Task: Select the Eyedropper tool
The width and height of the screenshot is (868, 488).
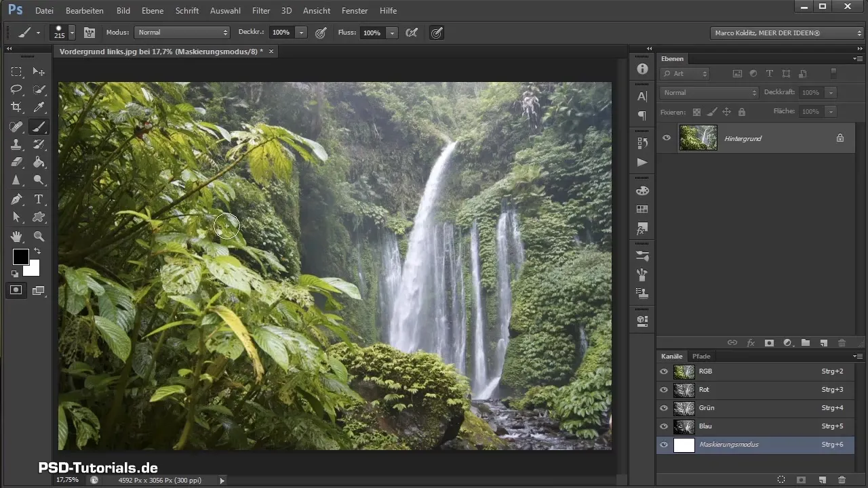Action: (x=39, y=107)
